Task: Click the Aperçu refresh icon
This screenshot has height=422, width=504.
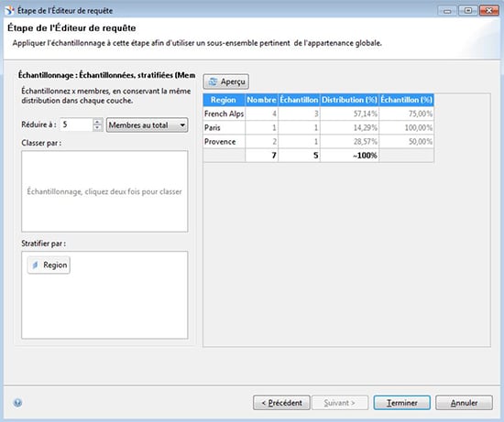Action: 213,81
